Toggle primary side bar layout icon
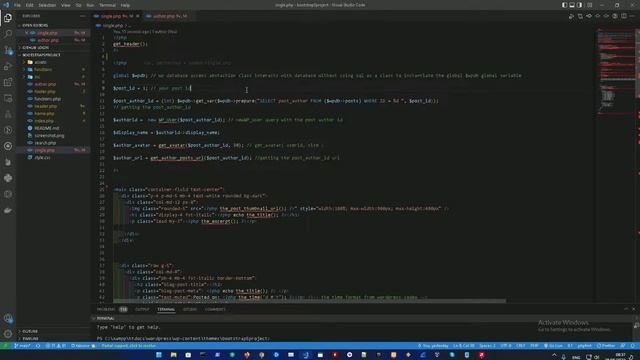640x360 pixels. [564, 5]
